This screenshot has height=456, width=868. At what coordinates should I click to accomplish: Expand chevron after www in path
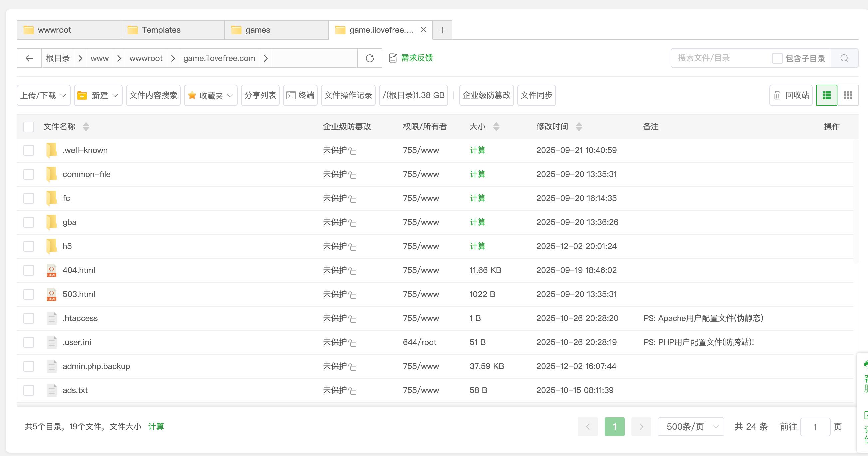tap(119, 58)
